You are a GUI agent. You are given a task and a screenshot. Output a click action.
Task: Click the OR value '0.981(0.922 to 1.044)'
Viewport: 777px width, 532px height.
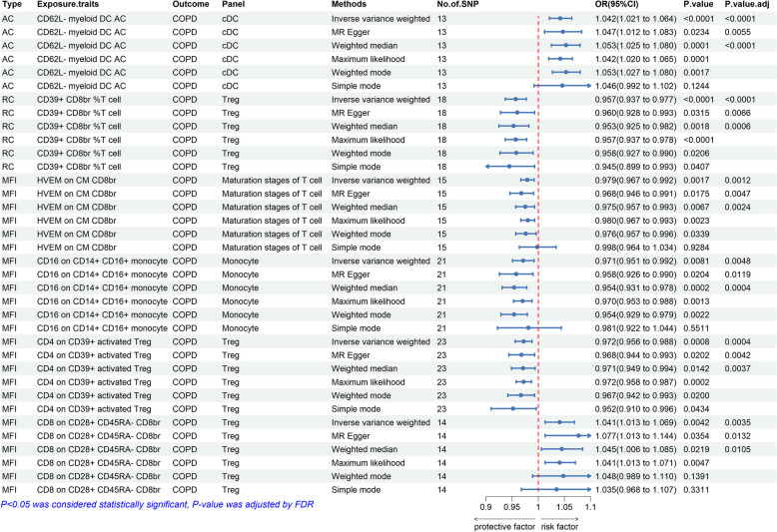tap(636, 328)
